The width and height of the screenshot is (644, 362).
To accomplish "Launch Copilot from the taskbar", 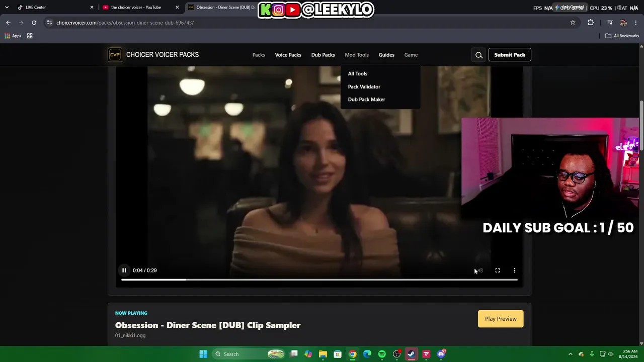I will coord(308,354).
